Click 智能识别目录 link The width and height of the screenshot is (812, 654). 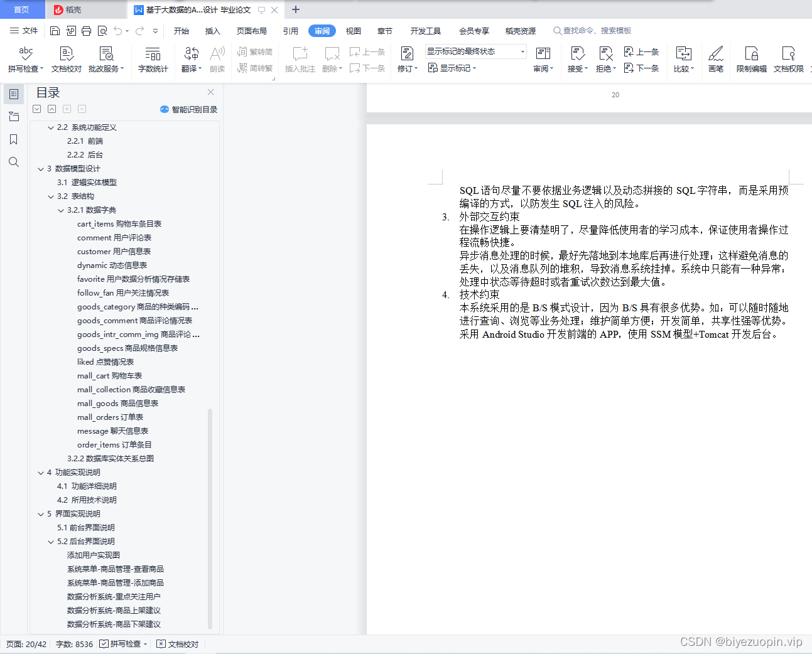pos(189,109)
